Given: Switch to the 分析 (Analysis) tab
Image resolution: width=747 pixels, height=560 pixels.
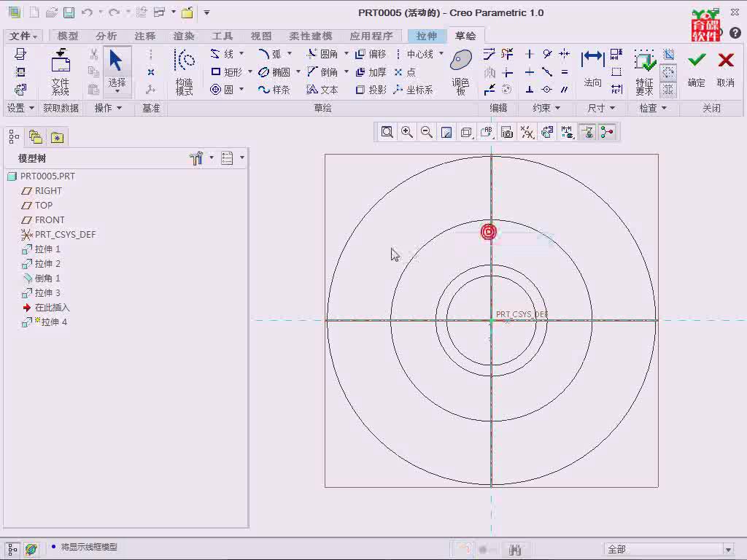Looking at the screenshot, I should click(107, 36).
